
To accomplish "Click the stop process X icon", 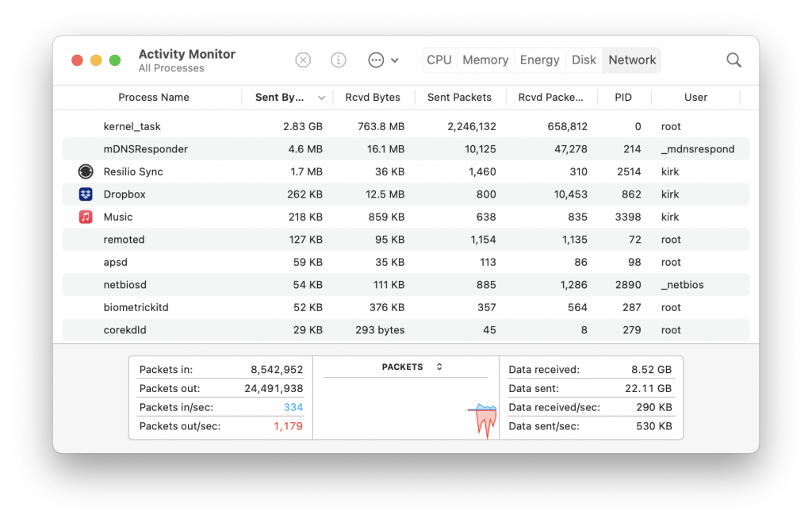I will [303, 60].
